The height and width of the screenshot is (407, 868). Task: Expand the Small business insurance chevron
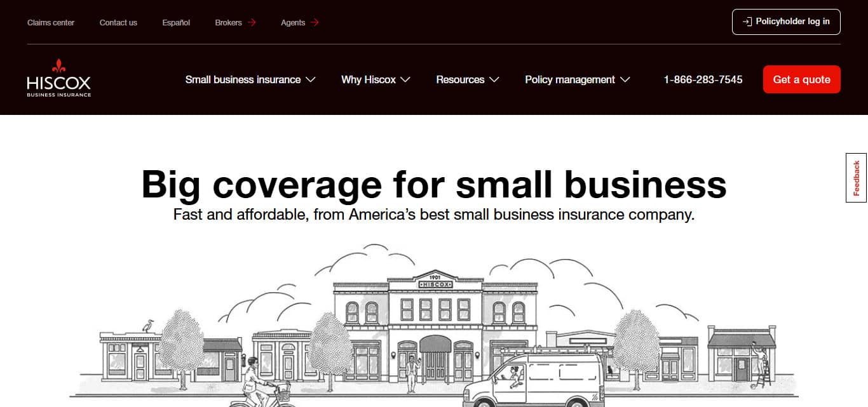point(310,80)
